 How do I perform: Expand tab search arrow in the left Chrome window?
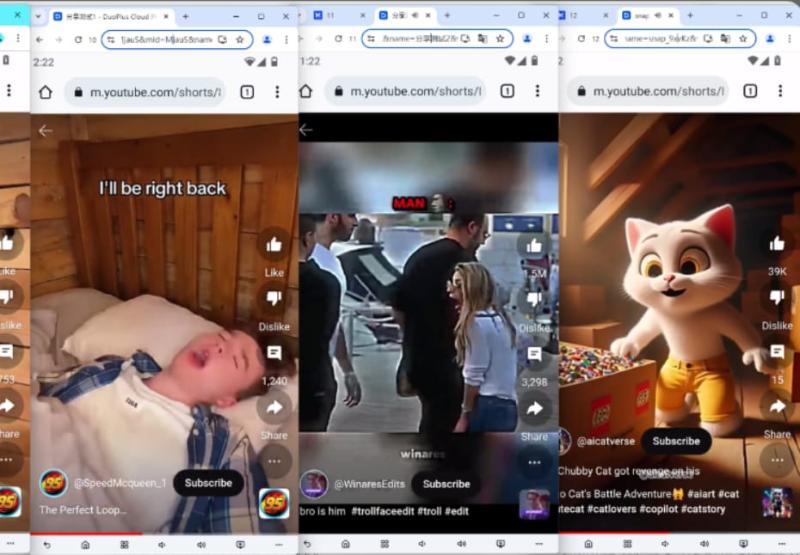point(38,16)
